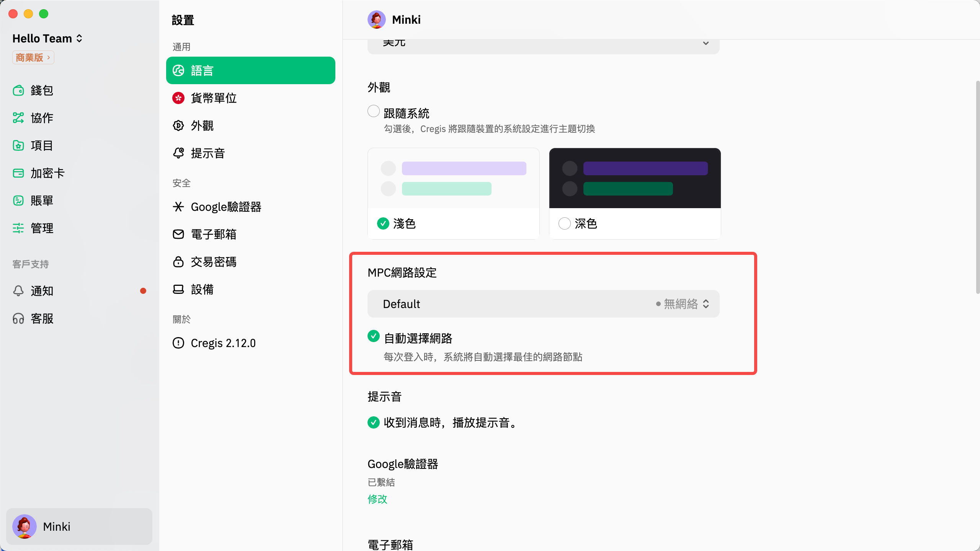
Task: Click the 交易密碼 lock icon item
Action: tap(178, 262)
